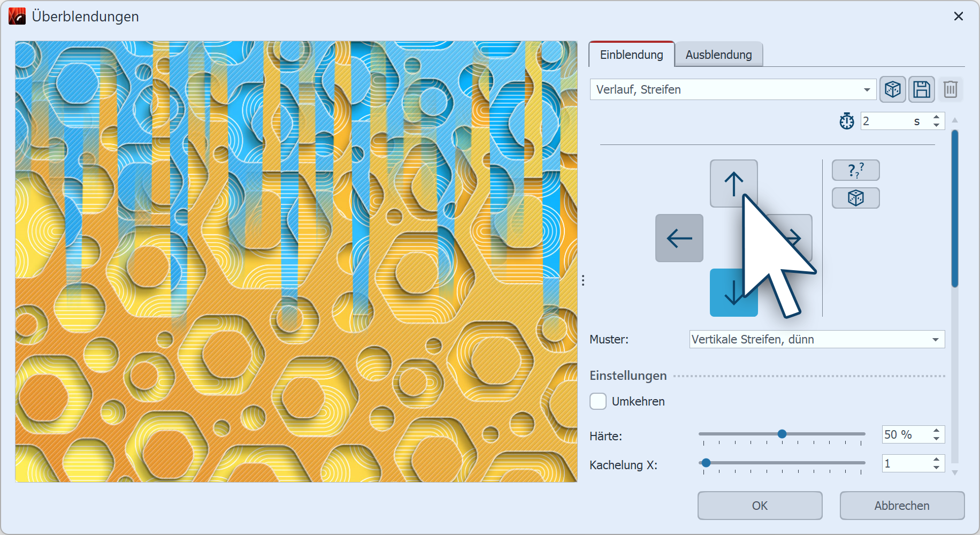
Task: Click the dice button below question marks
Action: tap(855, 198)
